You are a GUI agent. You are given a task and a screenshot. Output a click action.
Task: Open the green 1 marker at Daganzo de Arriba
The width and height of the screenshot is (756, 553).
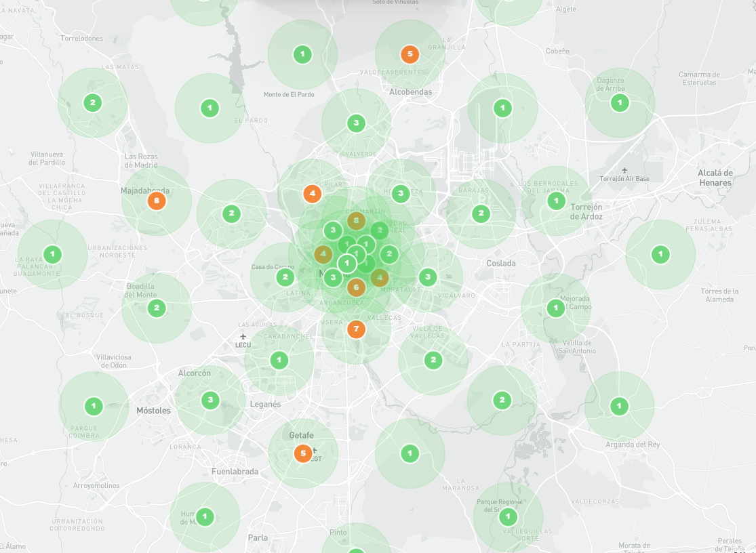619,103
